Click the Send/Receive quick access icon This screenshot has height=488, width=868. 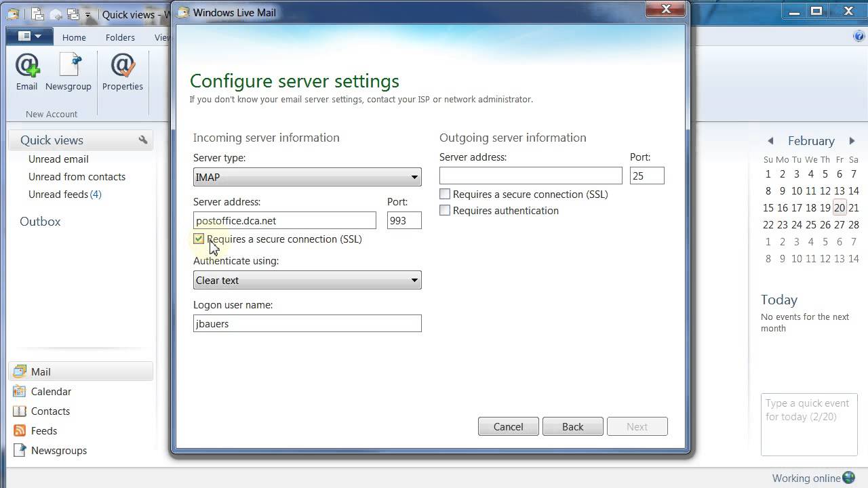[x=73, y=14]
